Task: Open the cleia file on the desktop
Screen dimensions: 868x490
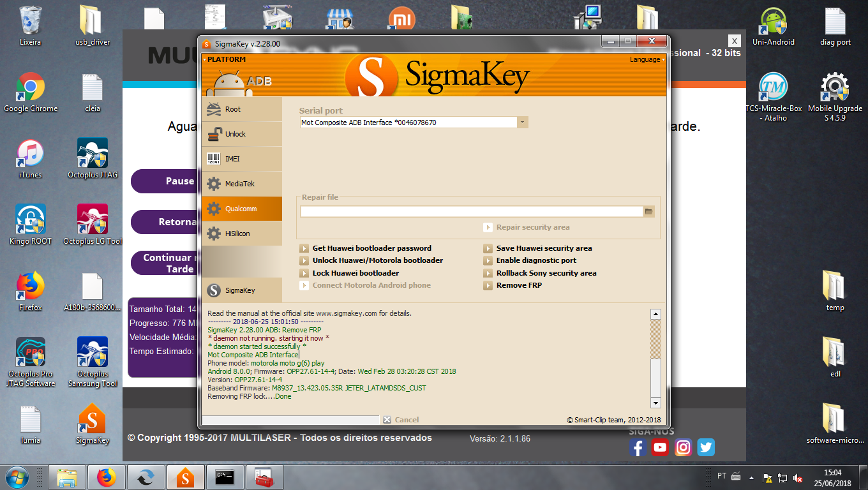Action: [93, 93]
